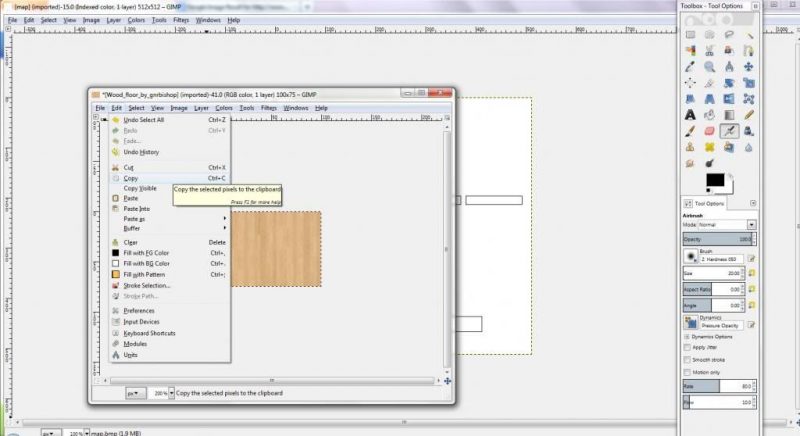Select the Text tool in toolbox

click(690, 114)
